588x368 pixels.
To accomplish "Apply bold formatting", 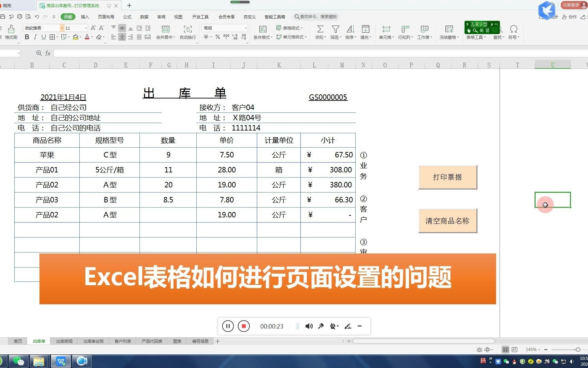I will point(27,37).
